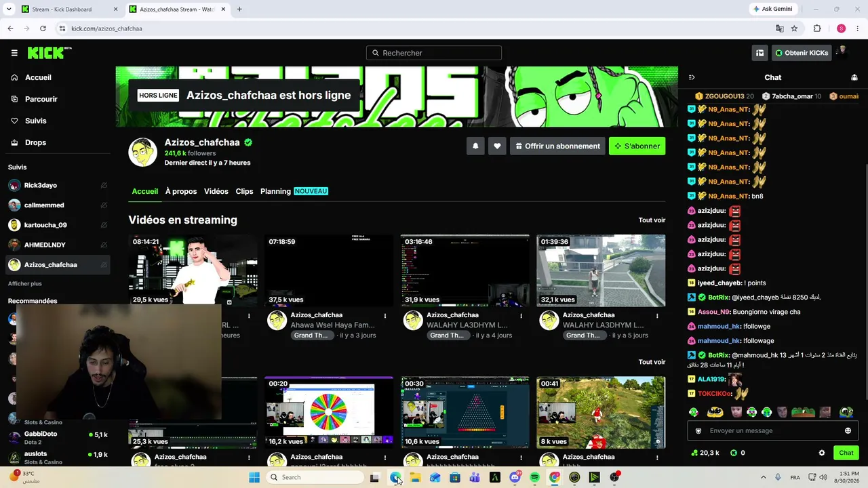Open the Windows Start menu

(254, 477)
